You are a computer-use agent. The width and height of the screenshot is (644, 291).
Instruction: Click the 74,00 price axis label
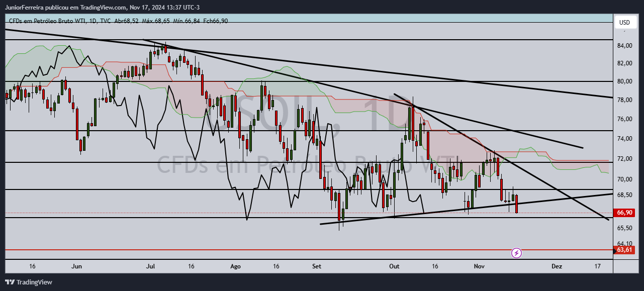click(624, 139)
